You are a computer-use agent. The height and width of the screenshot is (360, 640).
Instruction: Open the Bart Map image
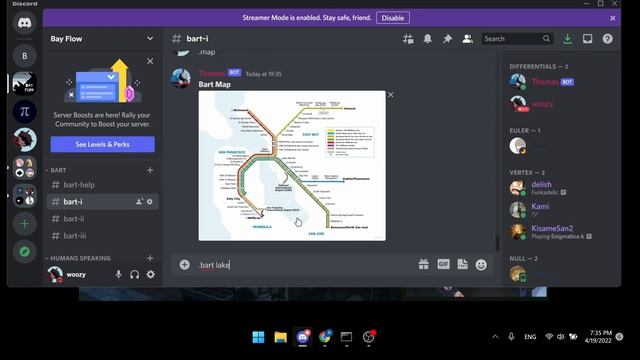click(x=292, y=165)
